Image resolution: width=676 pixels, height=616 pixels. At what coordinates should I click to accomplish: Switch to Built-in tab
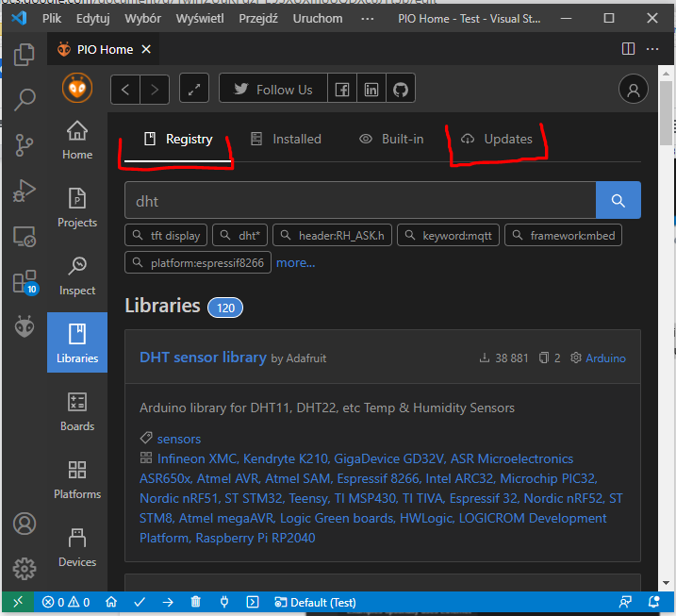coord(391,140)
